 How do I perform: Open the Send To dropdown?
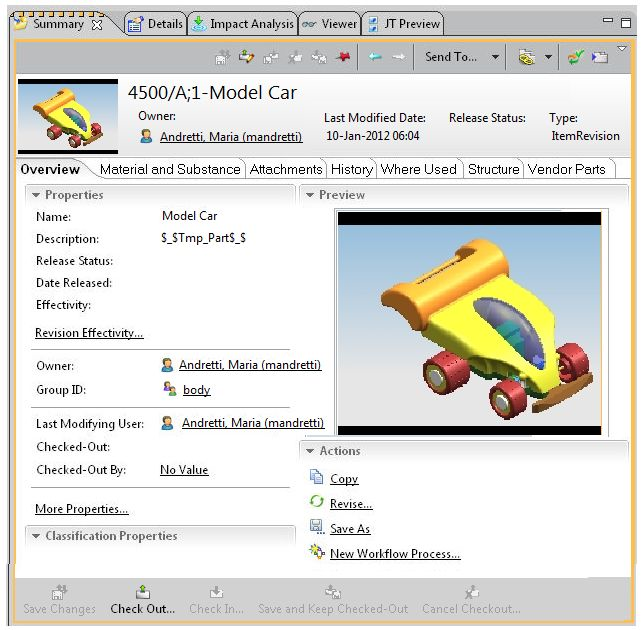point(495,58)
